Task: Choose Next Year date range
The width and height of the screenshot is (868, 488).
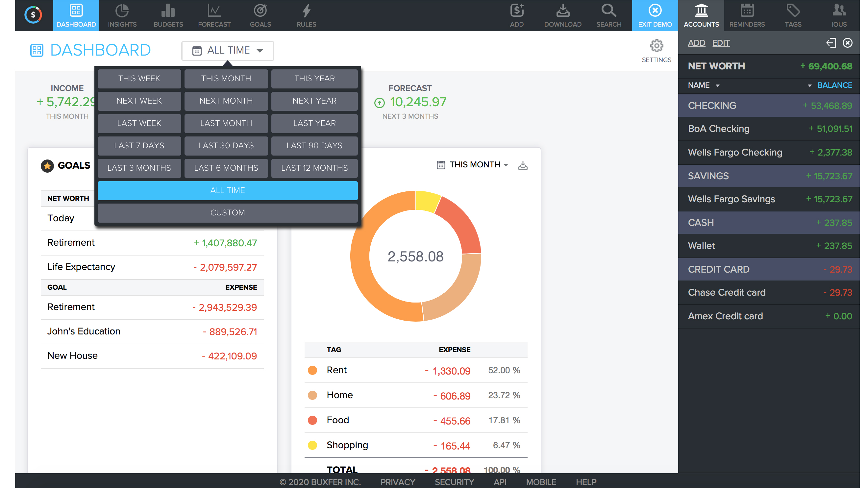Action: click(314, 101)
